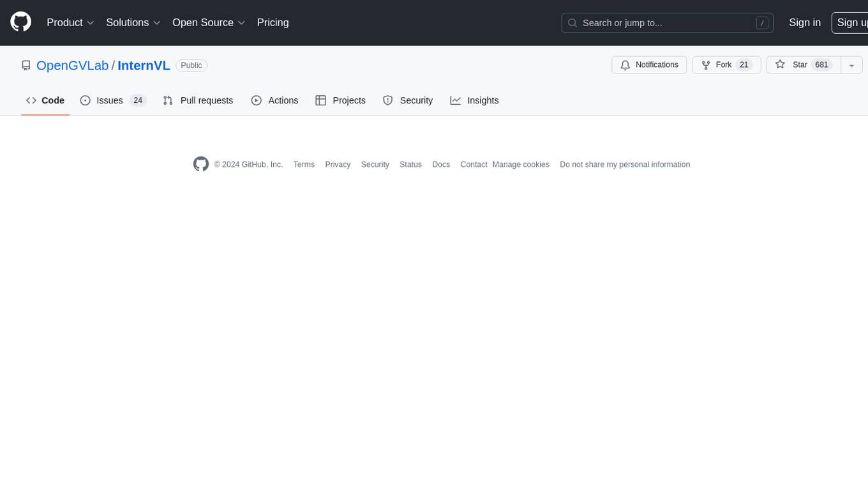This screenshot has height=488, width=868.
Task: Open the Pull requests tab
Action: pos(198,100)
